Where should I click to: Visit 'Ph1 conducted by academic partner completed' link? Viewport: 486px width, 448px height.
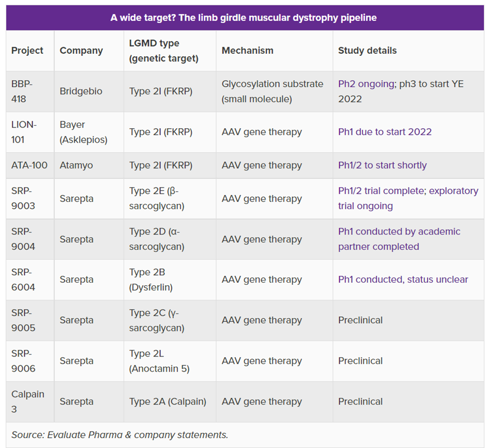point(399,239)
